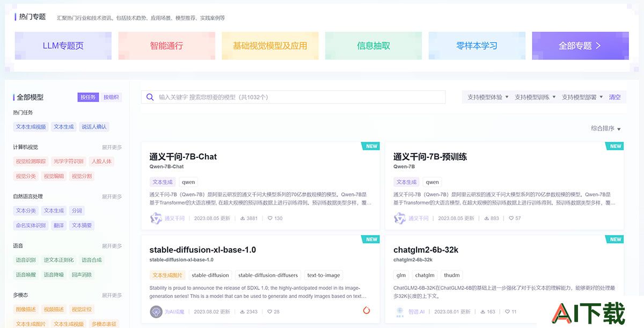This screenshot has width=644, height=328.
Task: Filter by 文本生成 under 热门任务
Action: tap(64, 127)
